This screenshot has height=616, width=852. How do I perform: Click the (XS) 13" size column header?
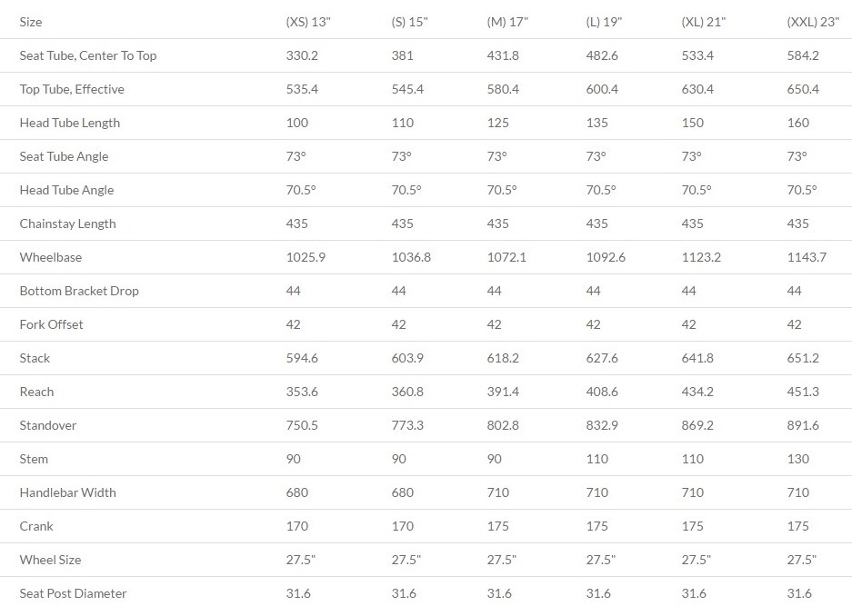(308, 22)
